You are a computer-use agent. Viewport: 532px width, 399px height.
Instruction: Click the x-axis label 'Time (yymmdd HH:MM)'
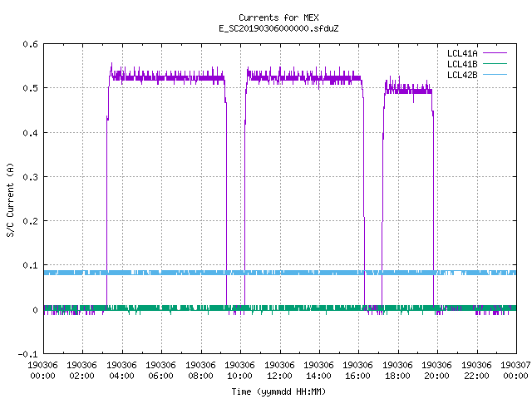tap(278, 392)
